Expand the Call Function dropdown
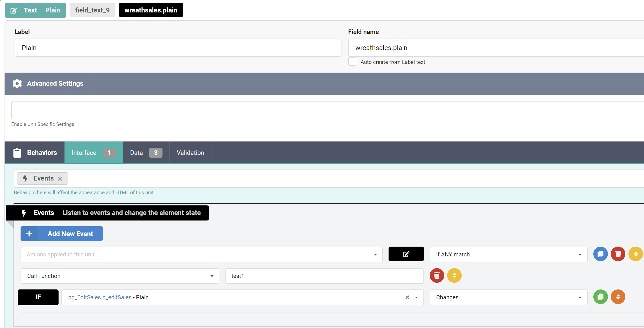Screen dimensions: 644x328 (x=120, y=276)
